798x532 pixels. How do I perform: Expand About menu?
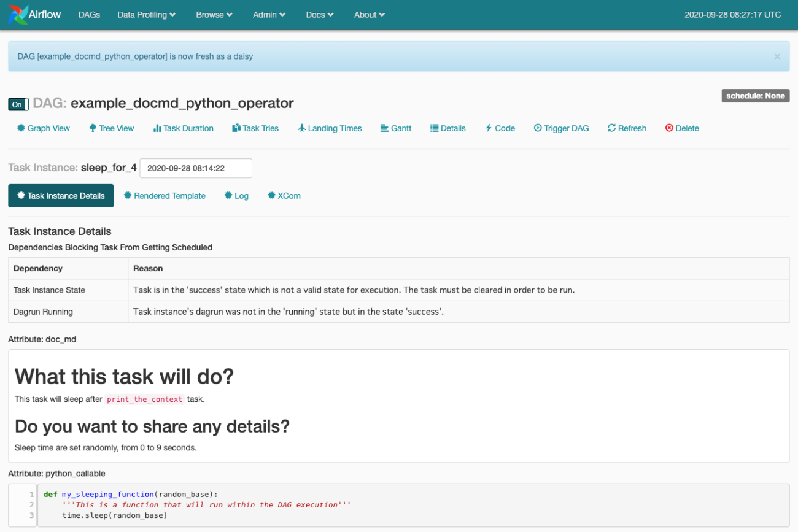coord(370,15)
